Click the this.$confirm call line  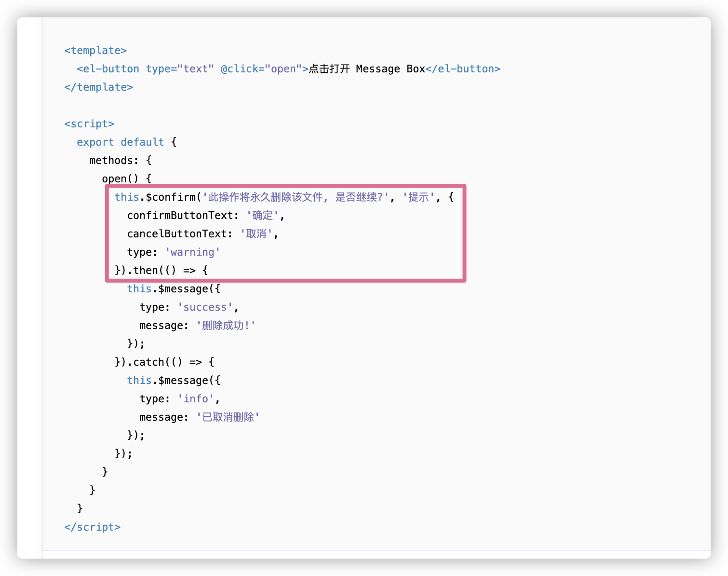284,197
